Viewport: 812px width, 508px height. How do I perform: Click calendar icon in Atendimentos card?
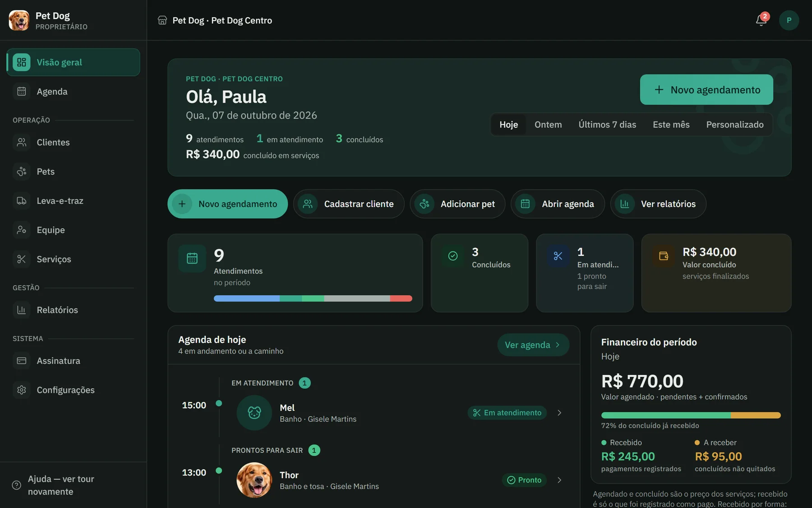coord(192,258)
